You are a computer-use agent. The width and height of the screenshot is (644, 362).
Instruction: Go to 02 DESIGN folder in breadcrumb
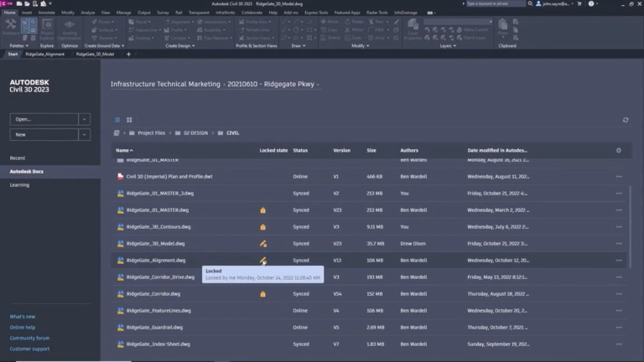click(195, 133)
